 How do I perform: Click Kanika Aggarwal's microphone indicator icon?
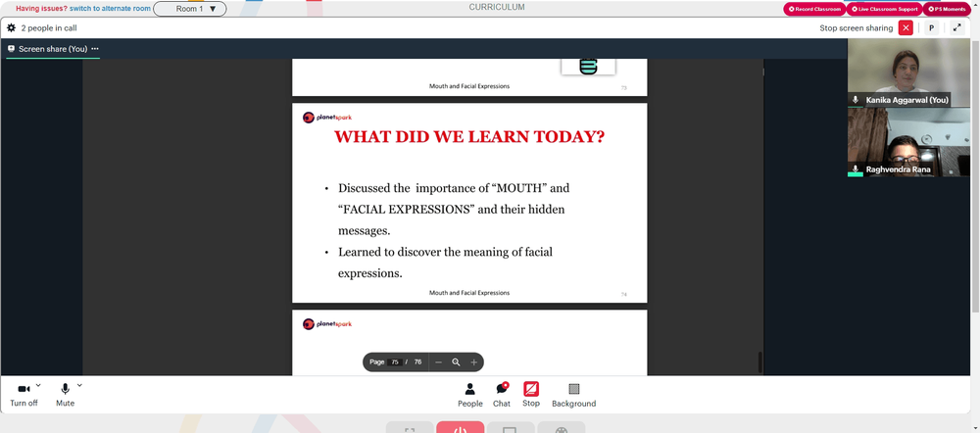(x=856, y=100)
